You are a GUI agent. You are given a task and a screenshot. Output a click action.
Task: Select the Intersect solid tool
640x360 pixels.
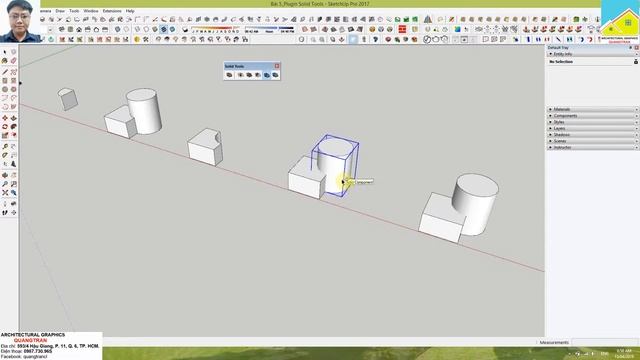click(240, 75)
